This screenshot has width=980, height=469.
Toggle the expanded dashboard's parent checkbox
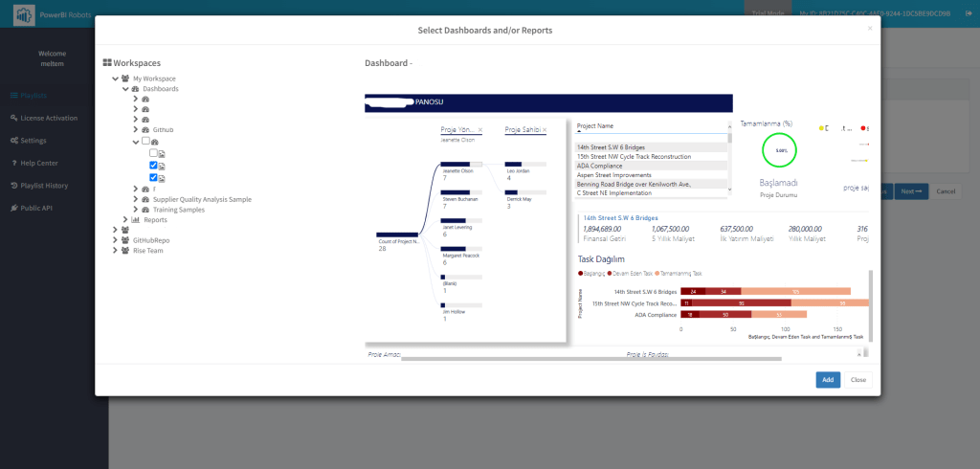coord(145,141)
